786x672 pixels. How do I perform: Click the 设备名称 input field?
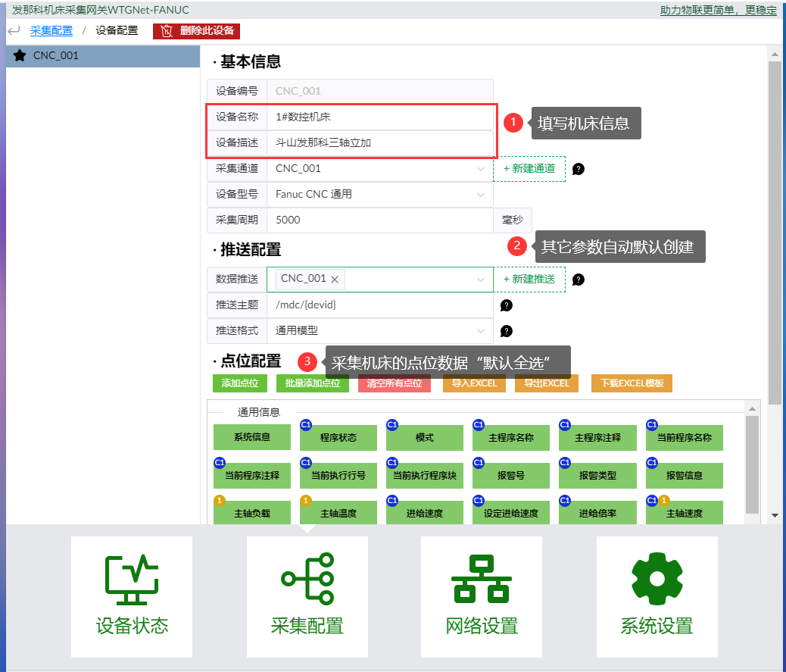tap(380, 117)
